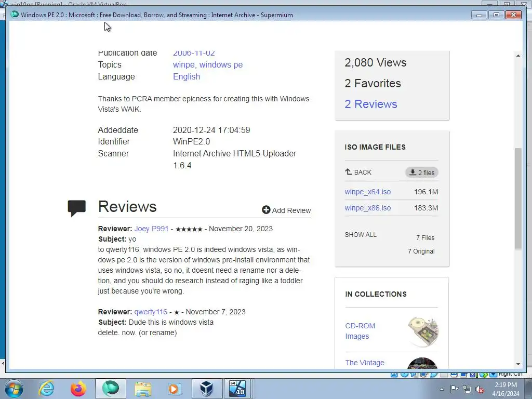Click the plus icon beside Add Review
The image size is (532, 399).
point(266,210)
